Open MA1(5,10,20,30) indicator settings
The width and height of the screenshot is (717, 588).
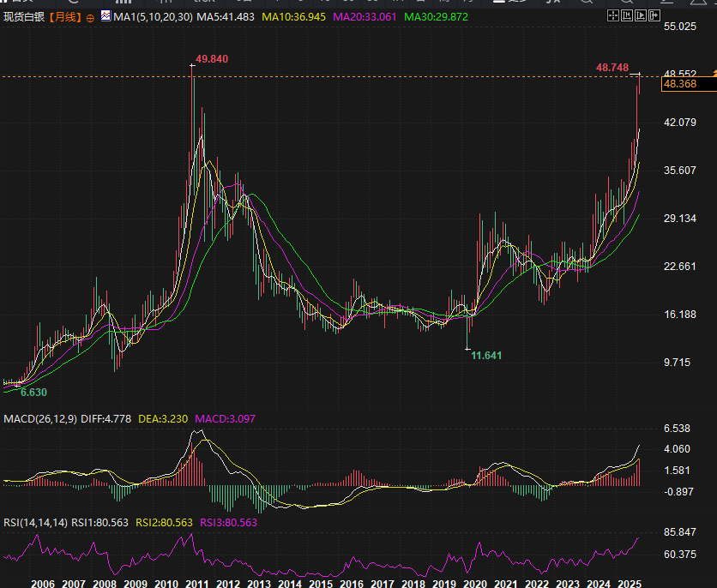[152, 17]
